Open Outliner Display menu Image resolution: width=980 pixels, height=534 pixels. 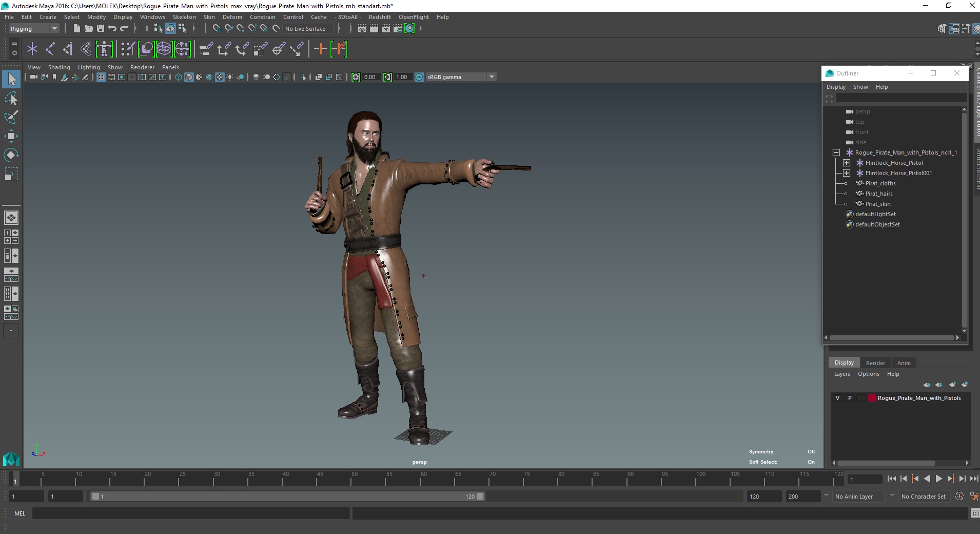click(x=836, y=87)
